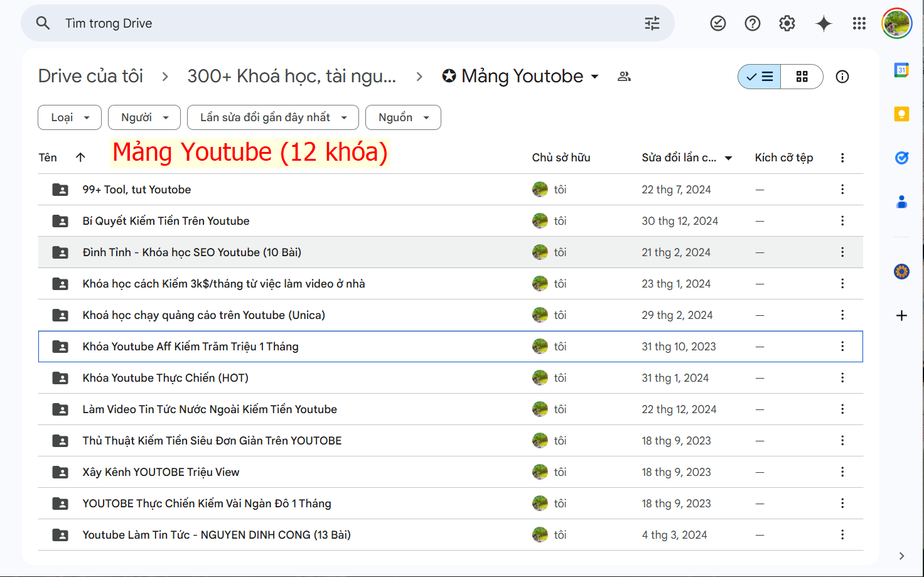Open more actions for Khóa Youtube Thực Chiến row
The height and width of the screenshot is (577, 924).
[842, 377]
